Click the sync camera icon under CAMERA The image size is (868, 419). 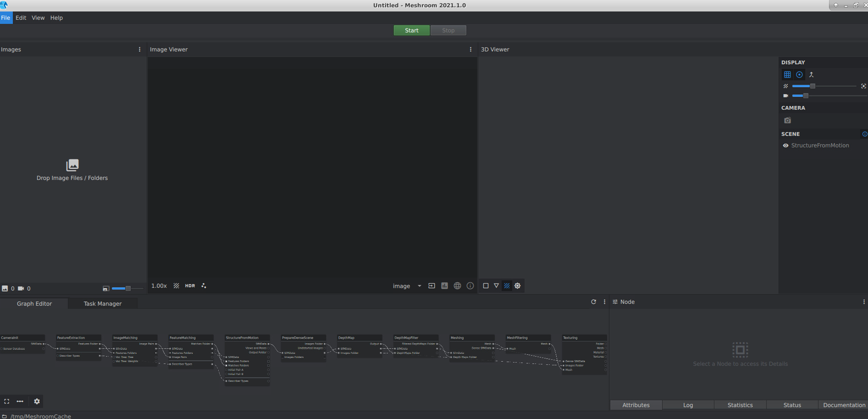tap(787, 120)
